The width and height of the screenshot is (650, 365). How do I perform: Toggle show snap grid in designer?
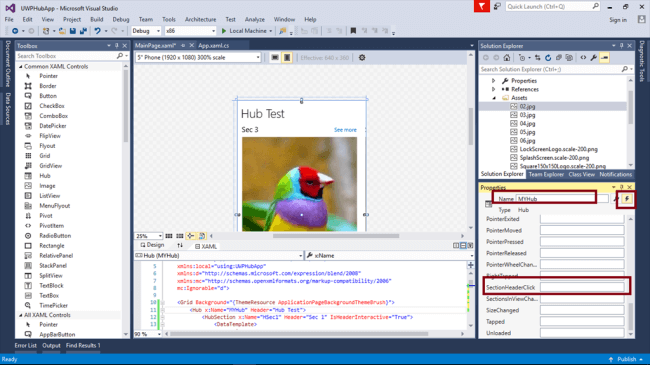point(169,236)
